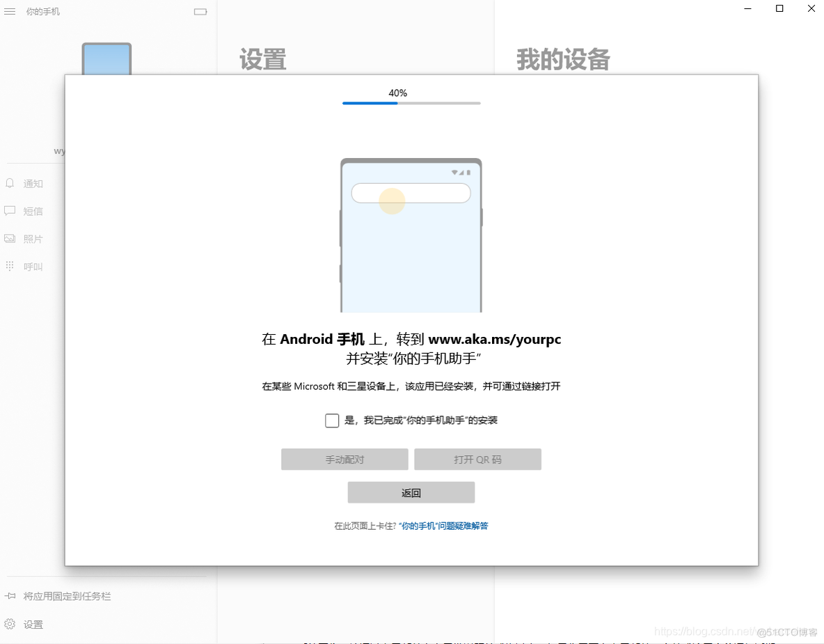The width and height of the screenshot is (824, 644).
Task: Click the 手动配对 button
Action: 344,460
